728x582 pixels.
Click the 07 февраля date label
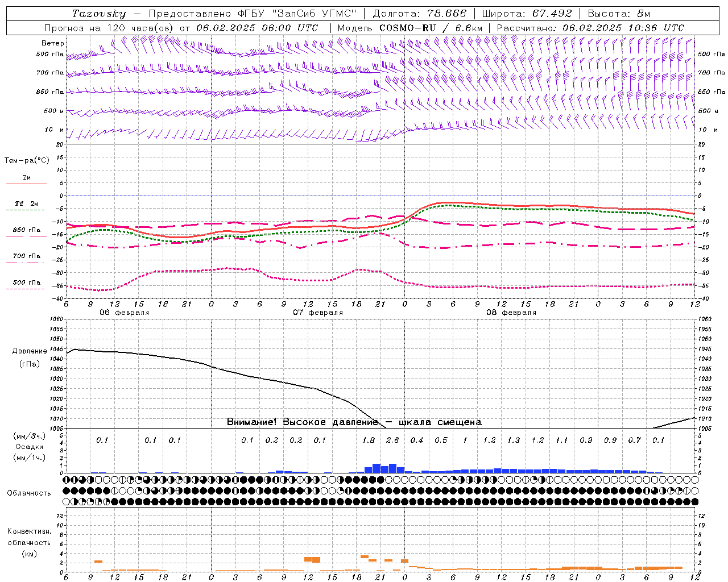(318, 313)
